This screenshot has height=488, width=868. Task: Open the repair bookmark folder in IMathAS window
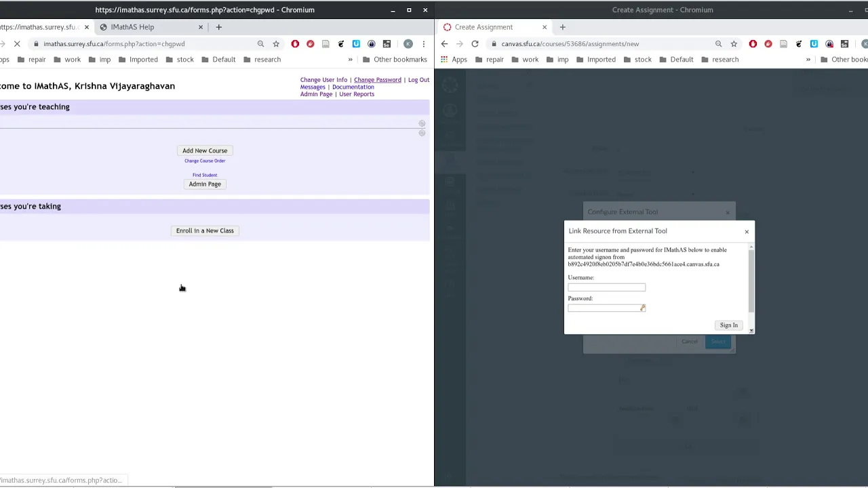click(x=31, y=60)
